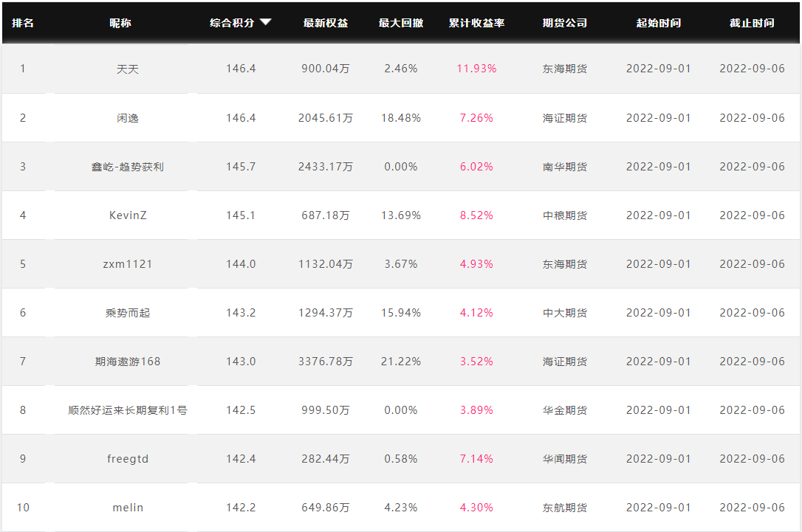Click the 最新权益 column header
Screen dimensions: 802x532
click(325, 23)
